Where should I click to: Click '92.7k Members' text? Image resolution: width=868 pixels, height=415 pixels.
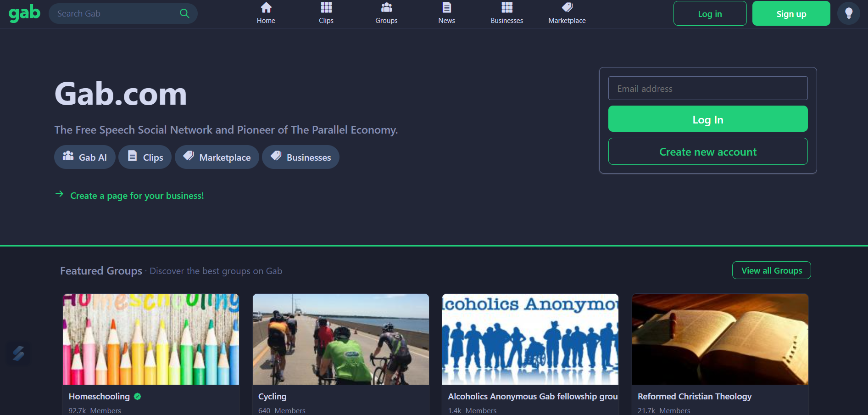tap(95, 410)
